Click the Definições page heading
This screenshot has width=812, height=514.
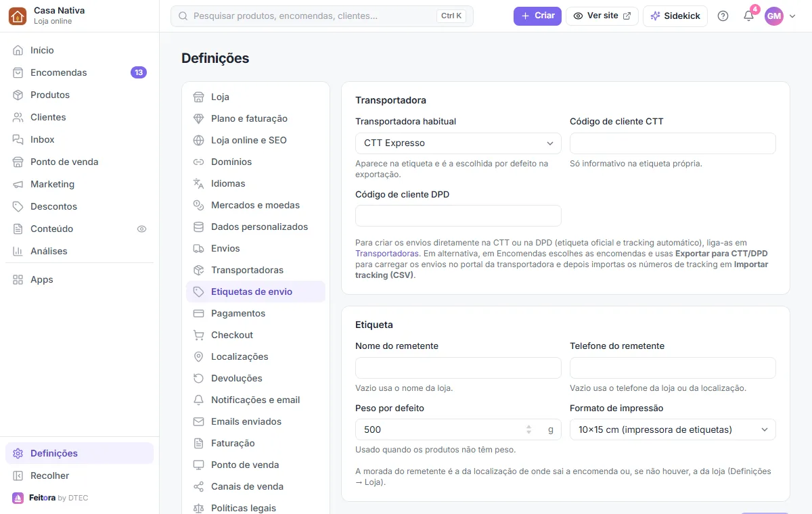click(x=215, y=58)
